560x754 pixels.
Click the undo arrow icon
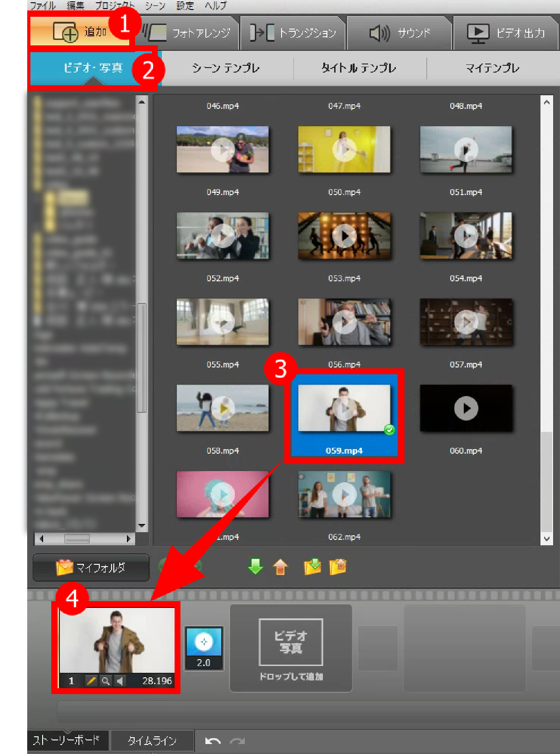(x=213, y=741)
